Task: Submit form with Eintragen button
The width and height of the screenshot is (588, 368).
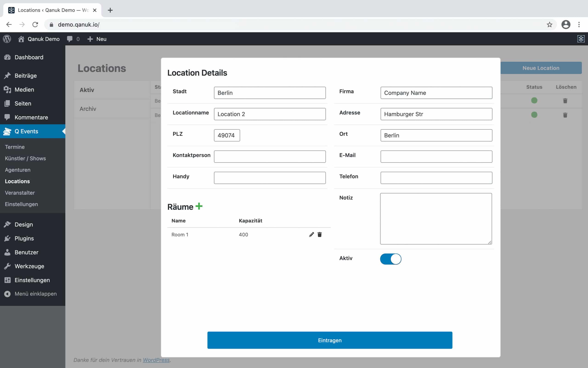Action: (330, 340)
